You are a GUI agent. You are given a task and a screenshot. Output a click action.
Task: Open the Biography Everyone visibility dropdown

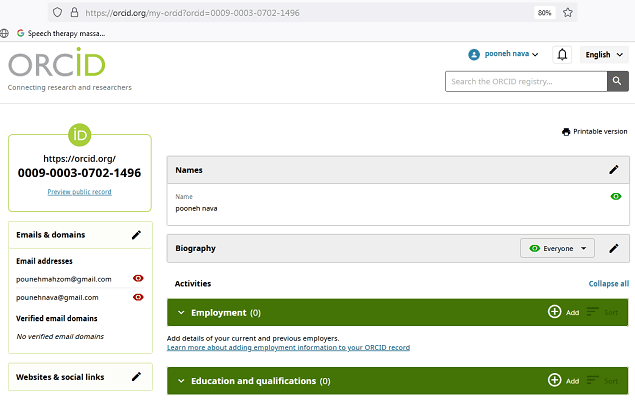coord(557,248)
